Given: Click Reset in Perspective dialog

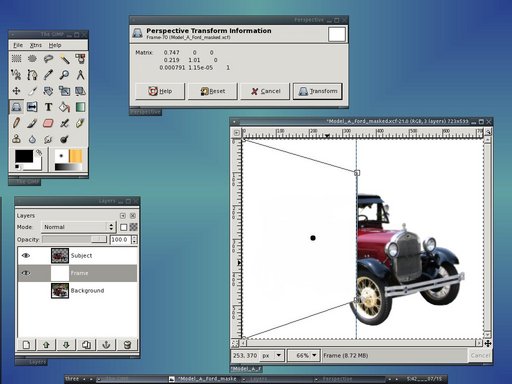Looking at the screenshot, I should [213, 91].
